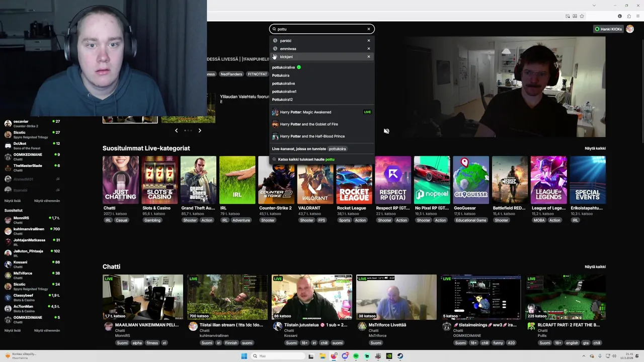Remove pankki from search history

pos(368,41)
